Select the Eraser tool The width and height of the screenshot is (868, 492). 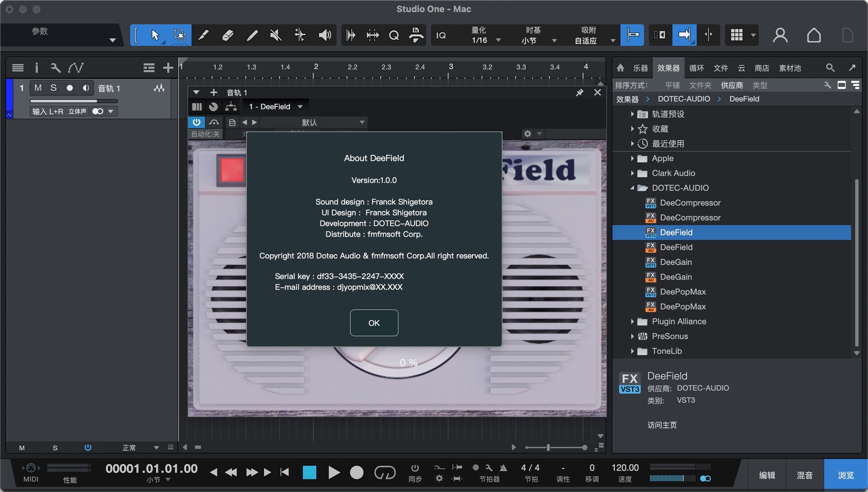coord(228,35)
